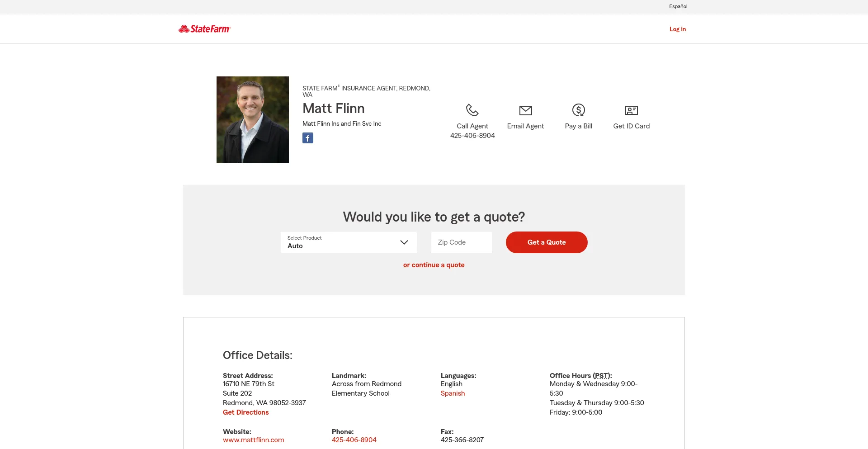
Task: Call the 425-406-8904 phone link
Action: [354, 440]
